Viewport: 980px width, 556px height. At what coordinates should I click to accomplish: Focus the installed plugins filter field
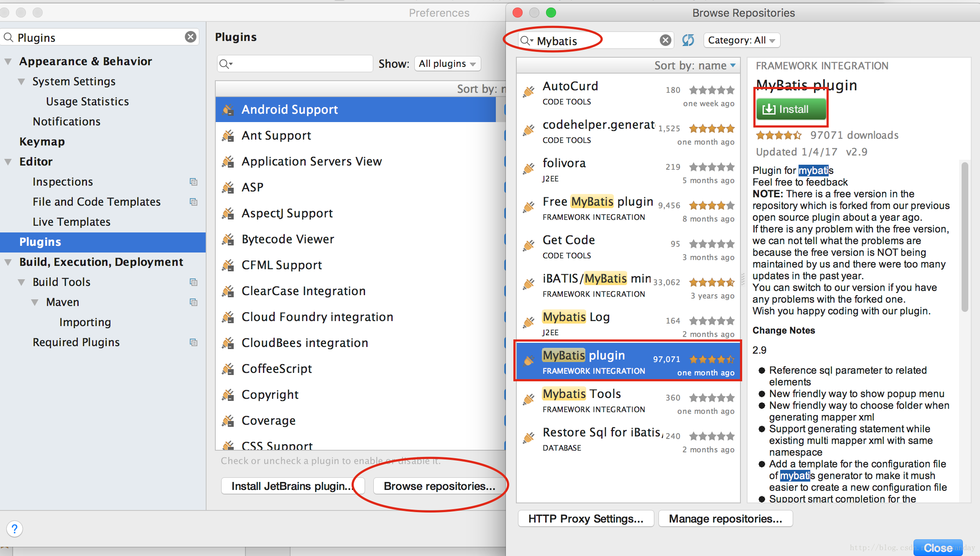tap(295, 64)
